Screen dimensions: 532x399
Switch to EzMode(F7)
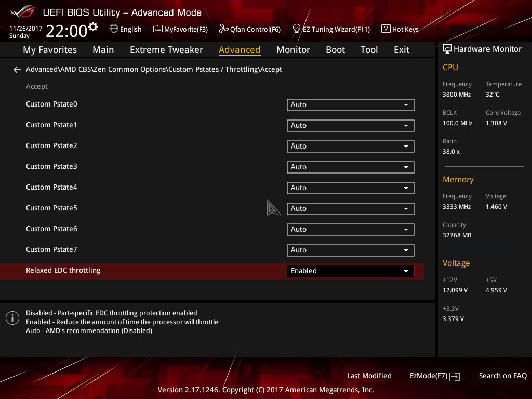434,376
